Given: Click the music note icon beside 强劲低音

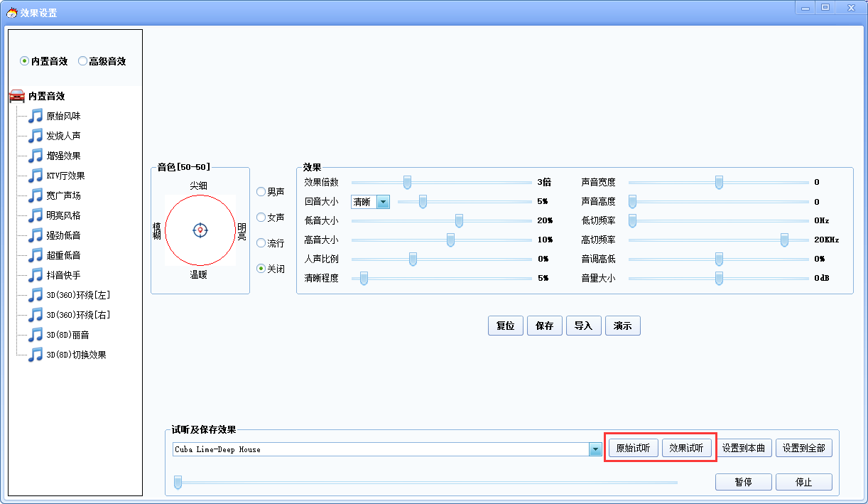Looking at the screenshot, I should pyautogui.click(x=36, y=235).
